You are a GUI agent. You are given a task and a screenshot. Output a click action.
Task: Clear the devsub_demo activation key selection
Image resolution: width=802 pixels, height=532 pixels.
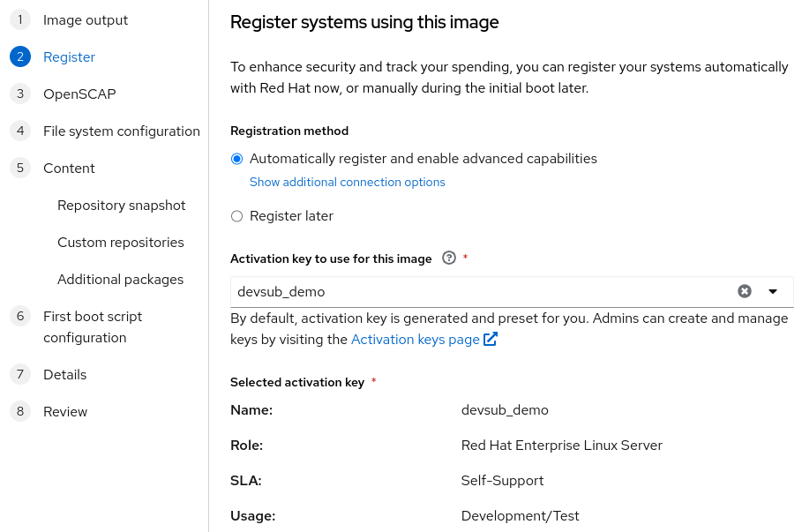[745, 291]
